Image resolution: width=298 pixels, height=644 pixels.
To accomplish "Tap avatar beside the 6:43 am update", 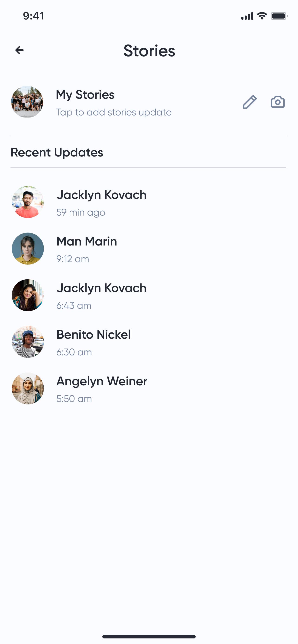I will tap(28, 295).
